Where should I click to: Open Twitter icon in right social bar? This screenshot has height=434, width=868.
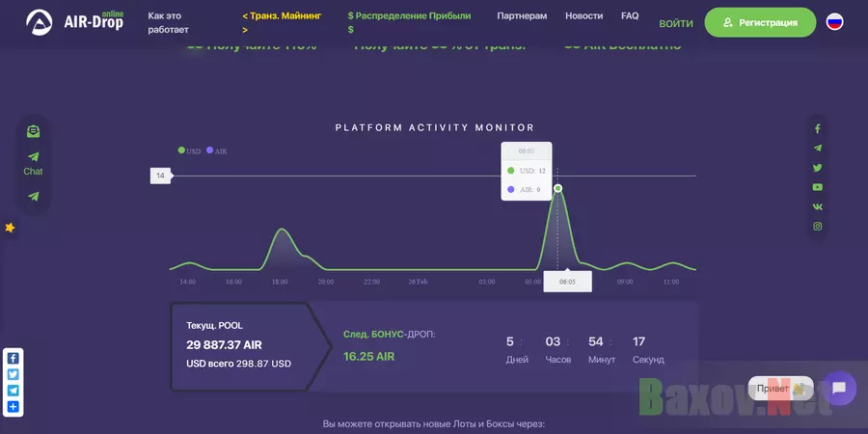(x=818, y=168)
